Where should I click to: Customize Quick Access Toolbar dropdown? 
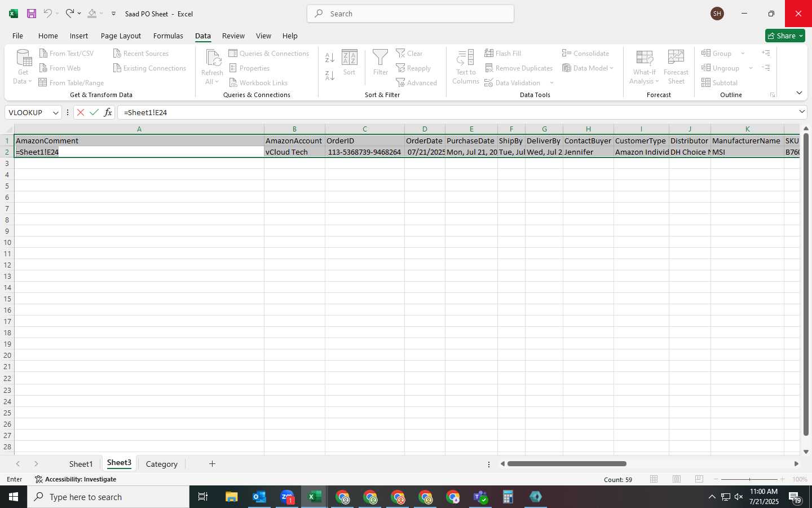click(x=113, y=14)
